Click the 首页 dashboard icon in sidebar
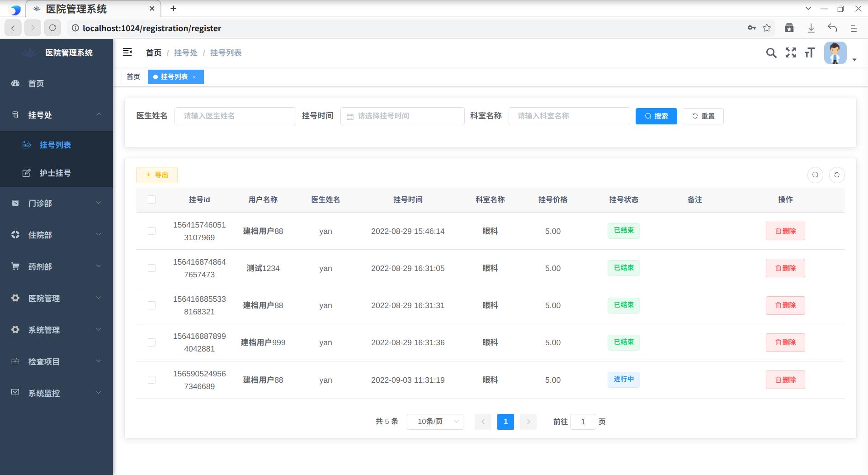The width and height of the screenshot is (868, 475). [15, 83]
